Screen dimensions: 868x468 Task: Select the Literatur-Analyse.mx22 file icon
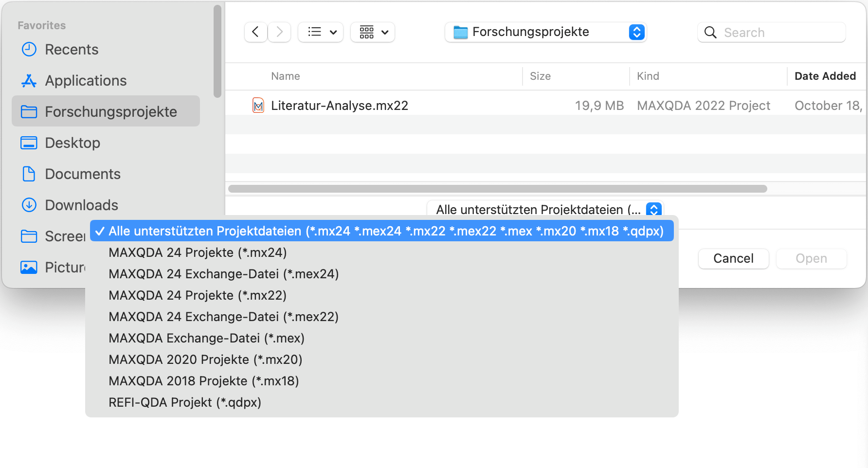258,105
